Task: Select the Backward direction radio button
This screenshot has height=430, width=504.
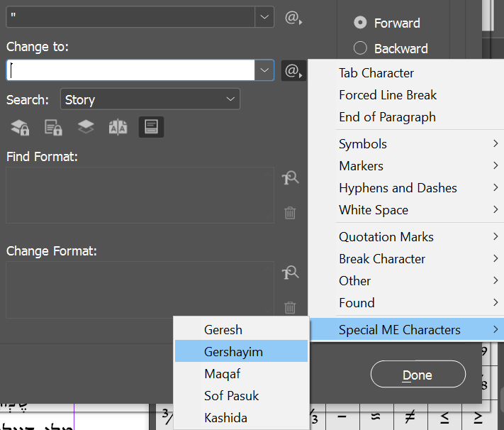Action: pyautogui.click(x=360, y=48)
